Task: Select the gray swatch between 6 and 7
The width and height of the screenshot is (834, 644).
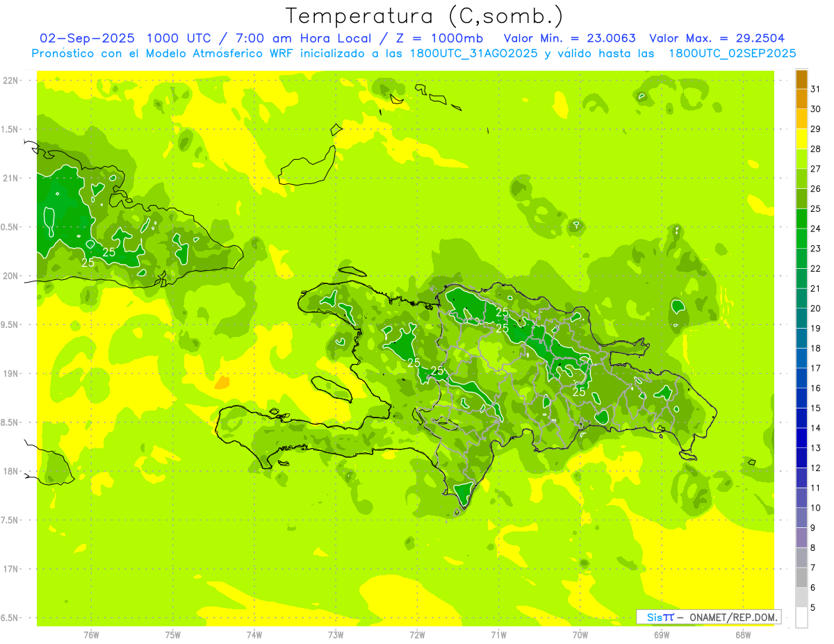Action: click(801, 578)
